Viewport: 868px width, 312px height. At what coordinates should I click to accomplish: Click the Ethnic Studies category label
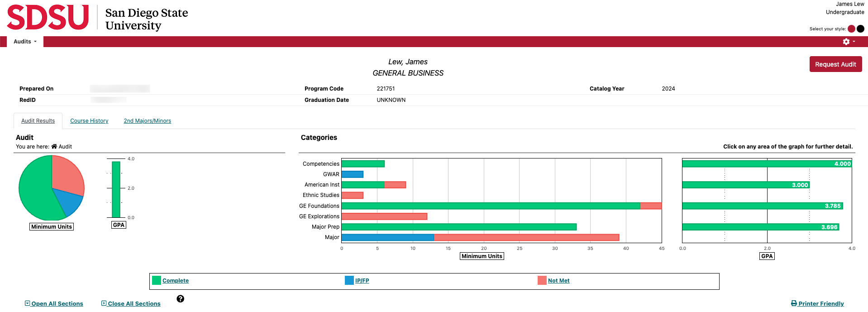coord(321,195)
